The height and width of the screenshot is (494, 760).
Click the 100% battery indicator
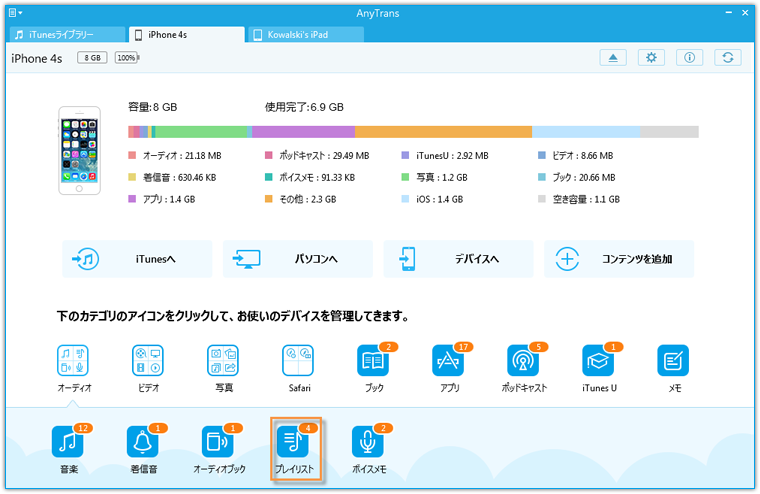point(127,58)
